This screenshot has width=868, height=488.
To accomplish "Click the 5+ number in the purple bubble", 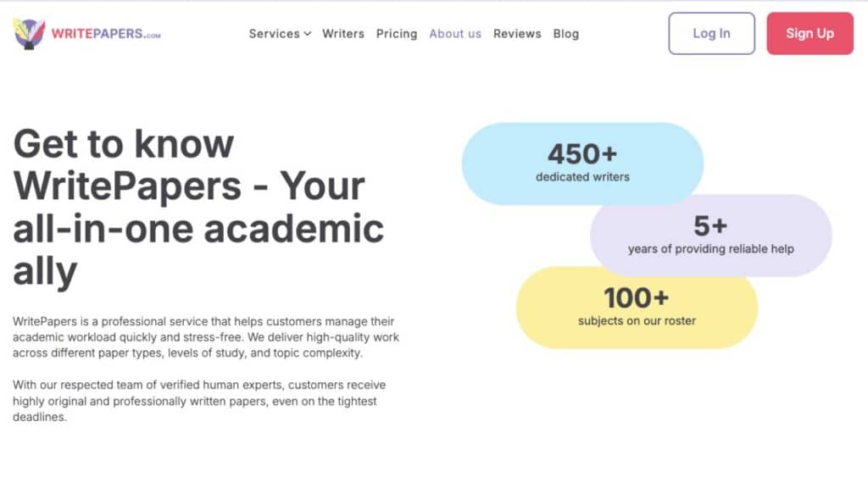I will coord(710,226).
